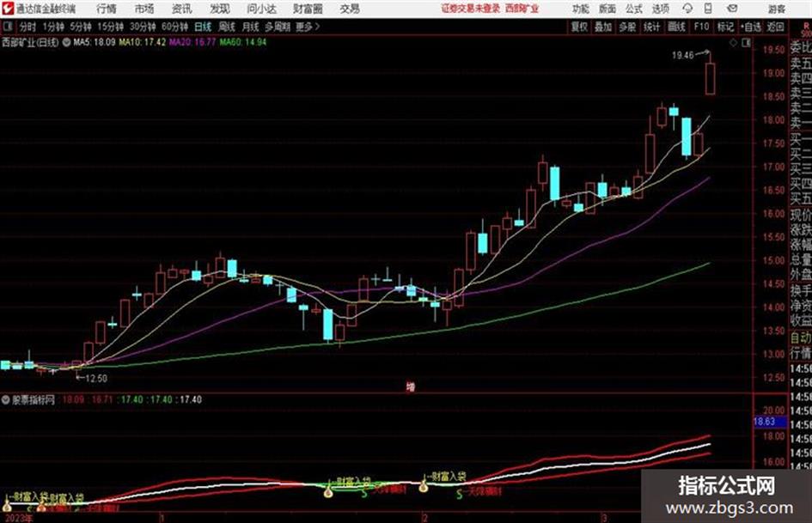Click the 多股 button
812x523 pixels.
click(627, 27)
